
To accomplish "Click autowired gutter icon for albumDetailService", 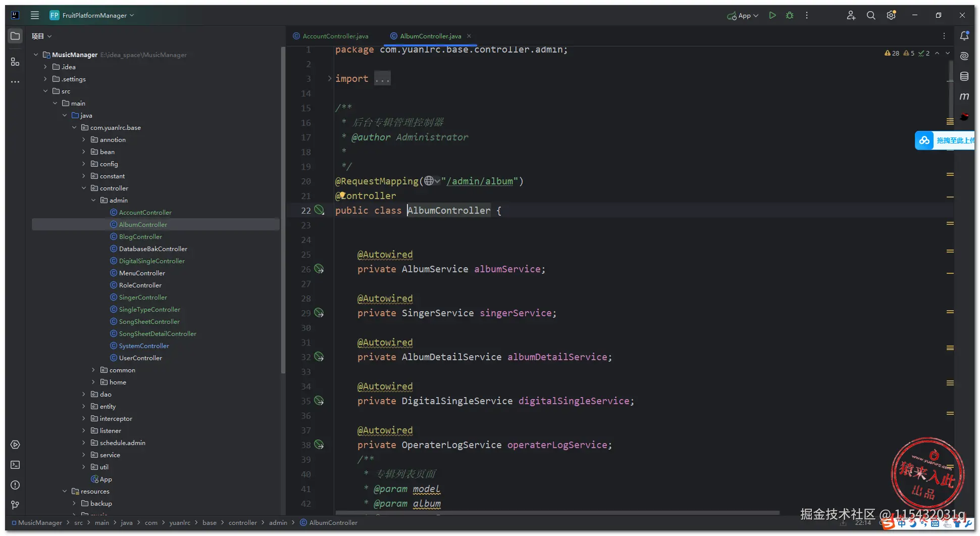I will [x=319, y=357].
